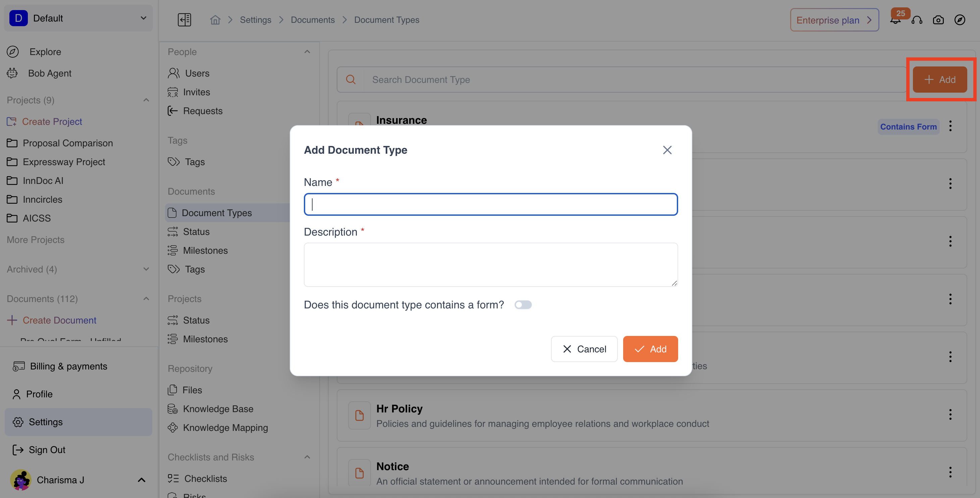Image resolution: width=980 pixels, height=498 pixels.
Task: Close the Add Document Type dialog
Action: (x=667, y=150)
